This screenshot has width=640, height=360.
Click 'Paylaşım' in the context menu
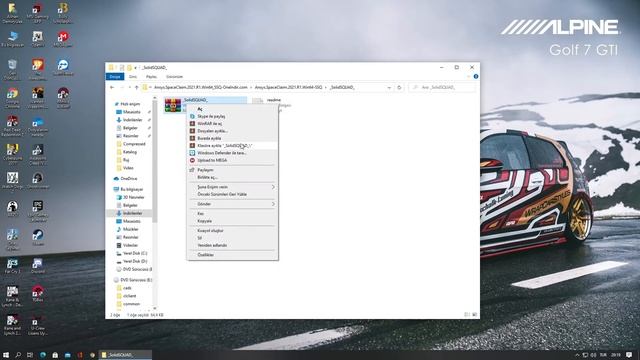tap(233, 170)
